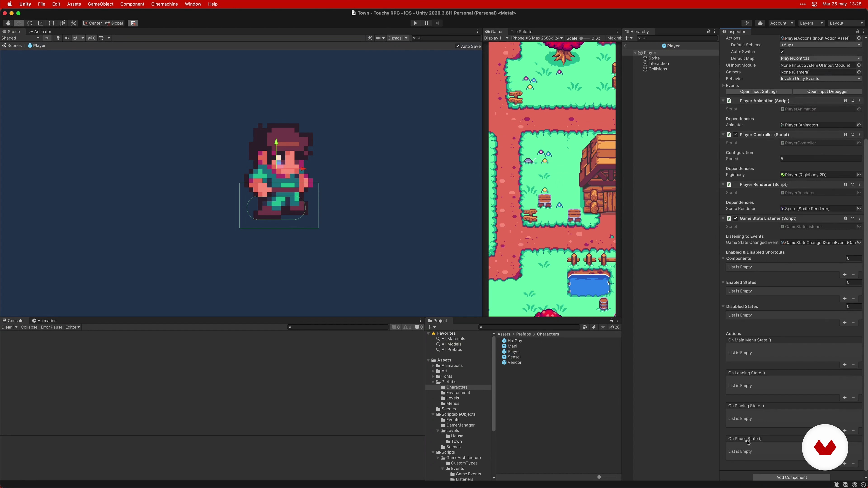Toggle scene lighting bulb icon
Viewport: 868px width, 488px height.
click(58, 38)
